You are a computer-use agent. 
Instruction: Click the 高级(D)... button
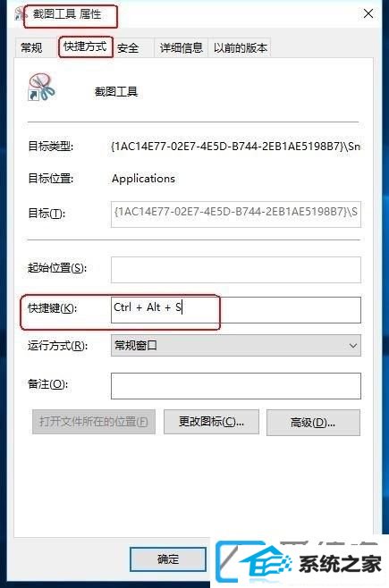click(x=313, y=423)
